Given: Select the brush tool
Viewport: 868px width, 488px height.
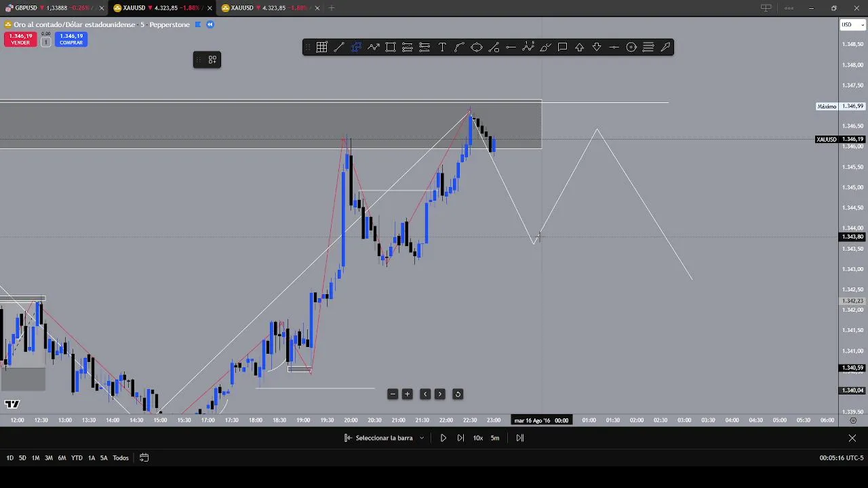Looking at the screenshot, I should pos(545,47).
